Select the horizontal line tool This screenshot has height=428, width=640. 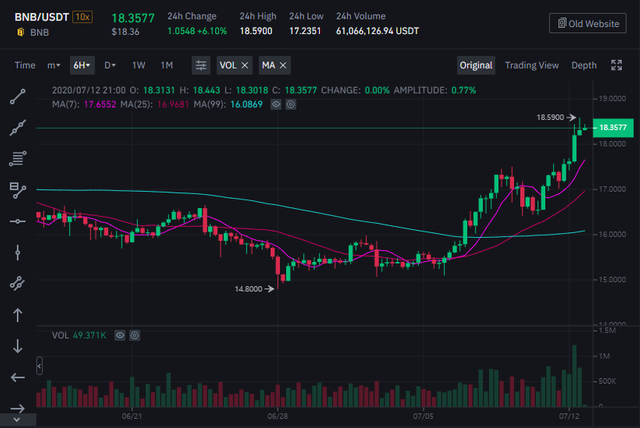18,221
